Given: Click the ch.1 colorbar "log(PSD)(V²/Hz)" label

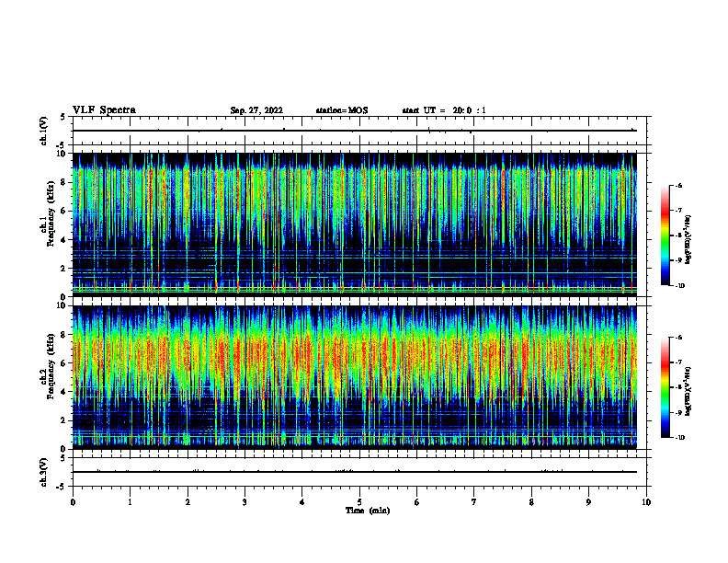Looking at the screenshot, I should click(688, 240).
